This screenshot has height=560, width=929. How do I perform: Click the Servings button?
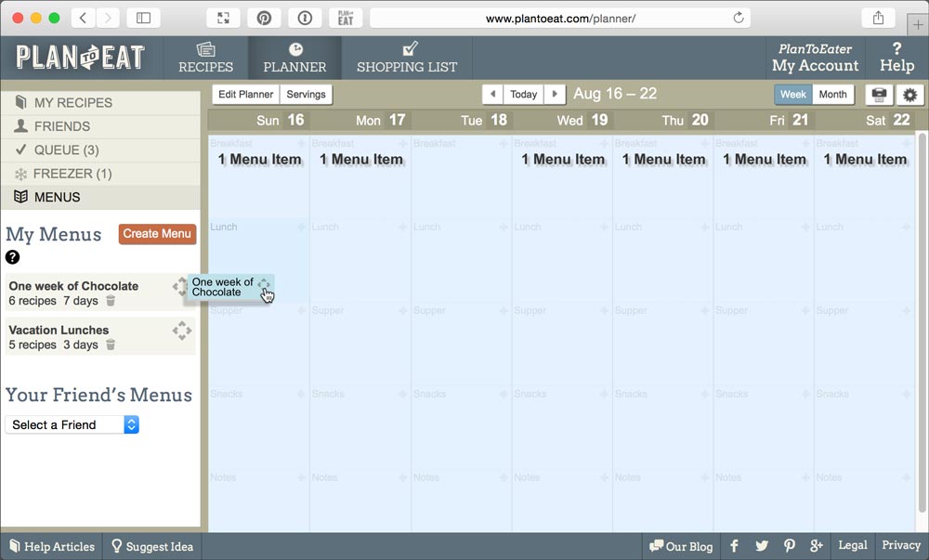306,94
